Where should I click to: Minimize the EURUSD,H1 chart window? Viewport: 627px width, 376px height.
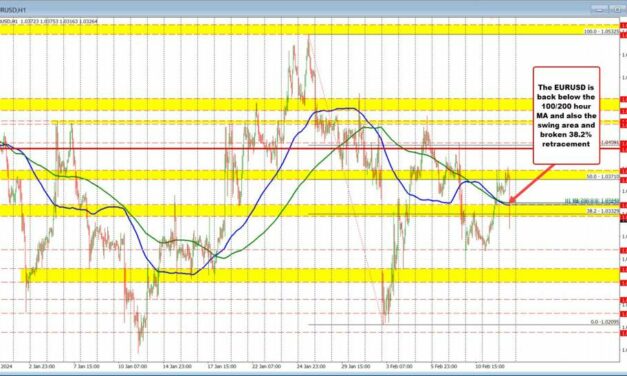(x=600, y=10)
